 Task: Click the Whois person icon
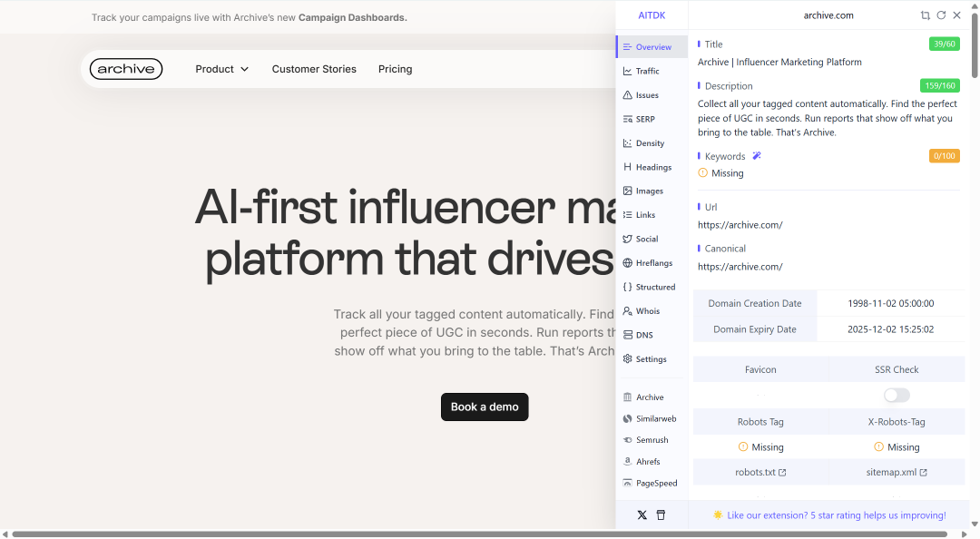click(x=628, y=310)
